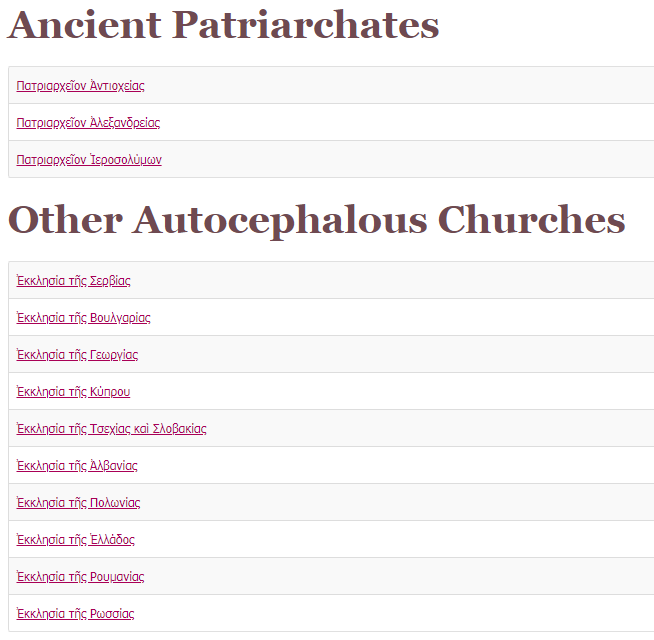Click the Ancient Patriarchates heading

(223, 24)
